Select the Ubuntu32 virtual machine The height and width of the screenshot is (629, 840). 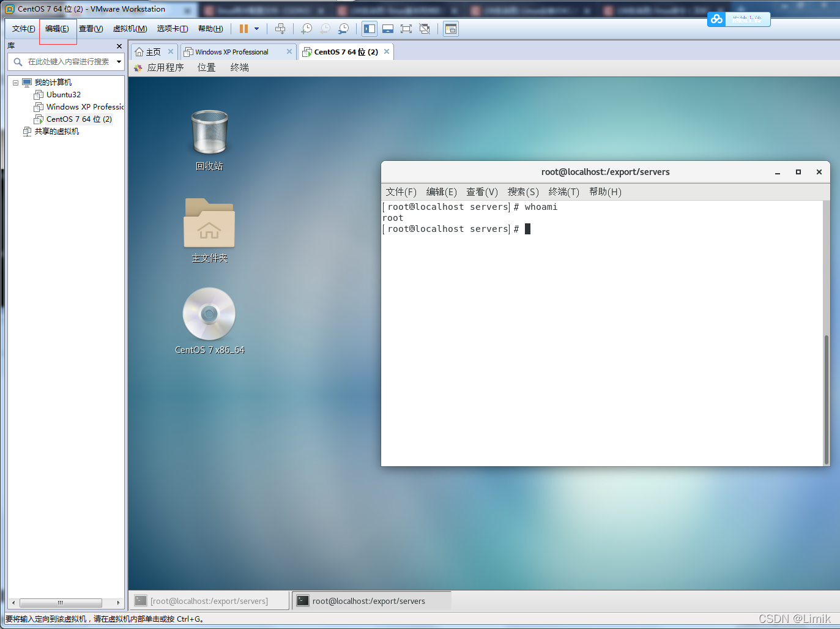pyautogui.click(x=63, y=95)
